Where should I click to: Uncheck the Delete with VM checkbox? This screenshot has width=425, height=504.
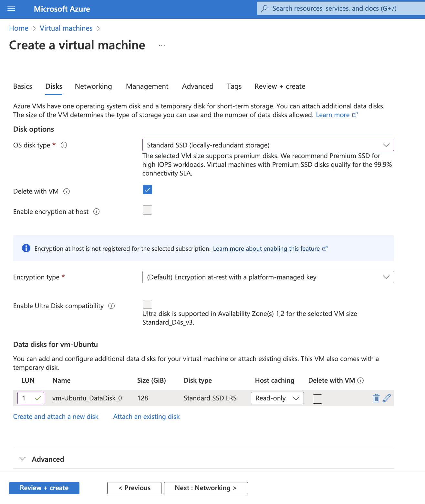pos(147,190)
